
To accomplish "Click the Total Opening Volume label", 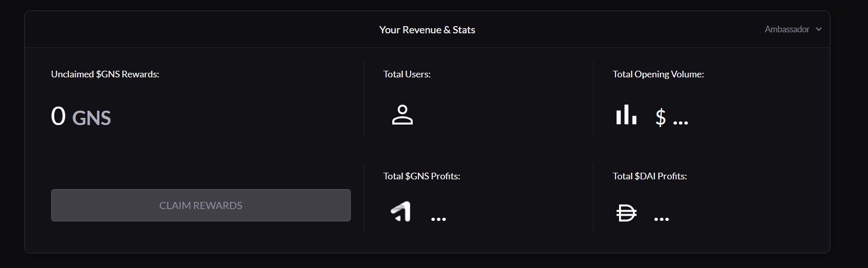I will [659, 74].
